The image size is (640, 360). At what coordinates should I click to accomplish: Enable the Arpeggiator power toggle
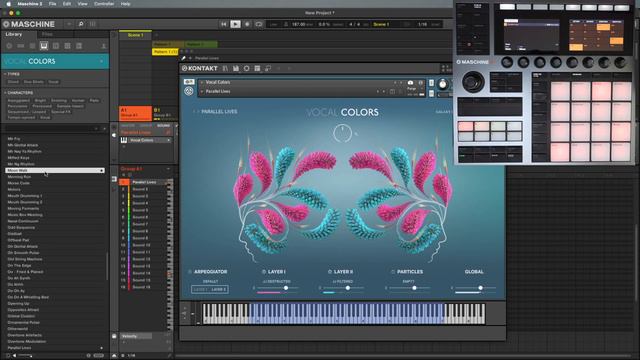pos(190,271)
